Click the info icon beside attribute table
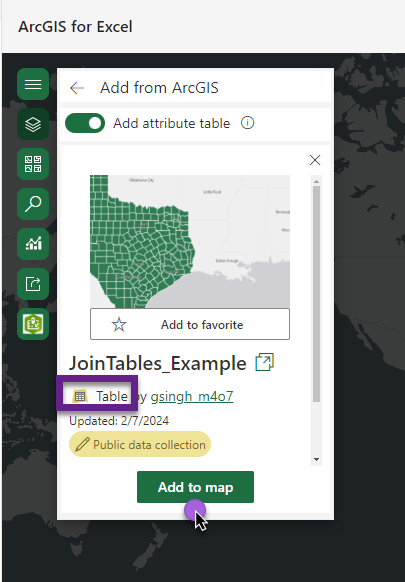 point(248,123)
